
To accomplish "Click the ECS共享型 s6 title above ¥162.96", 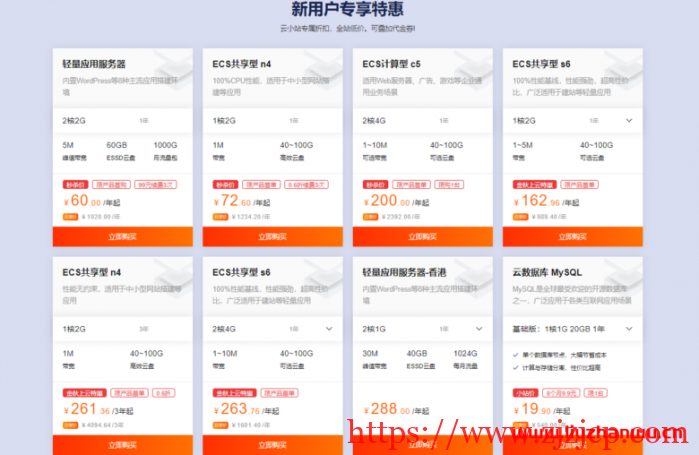I will tap(541, 64).
